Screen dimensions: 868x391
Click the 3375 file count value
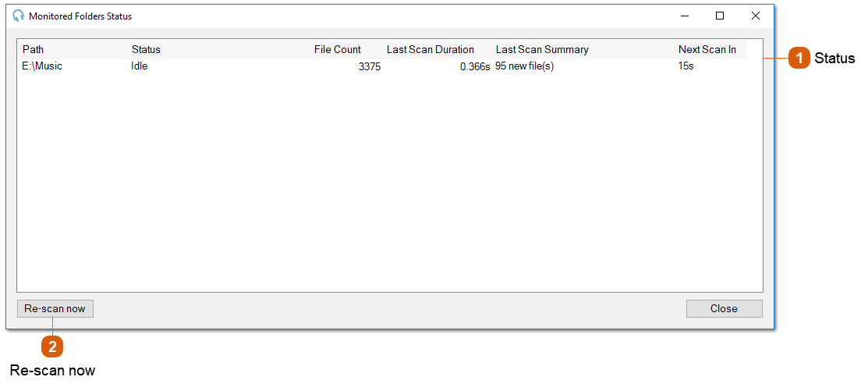(370, 66)
